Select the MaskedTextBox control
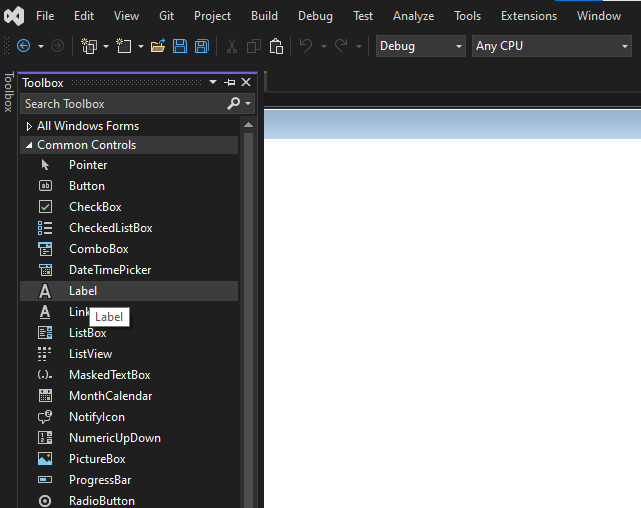The width and height of the screenshot is (641, 508). [x=129, y=375]
